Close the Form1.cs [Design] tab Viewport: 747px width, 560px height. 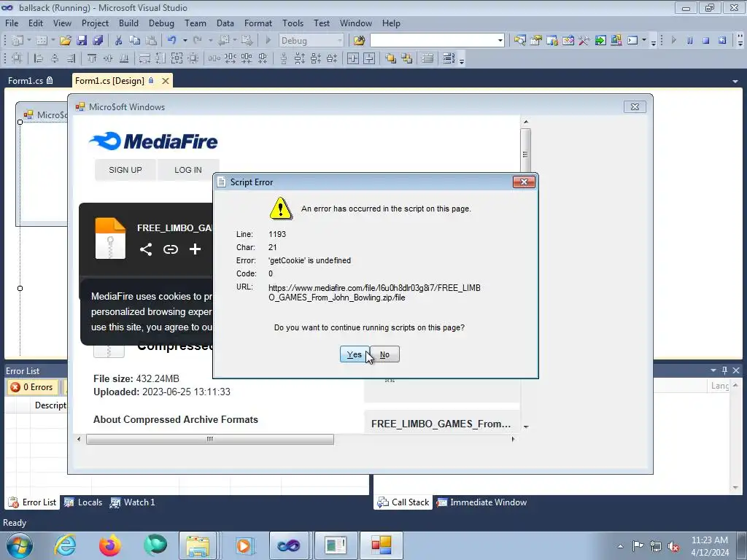tap(166, 81)
